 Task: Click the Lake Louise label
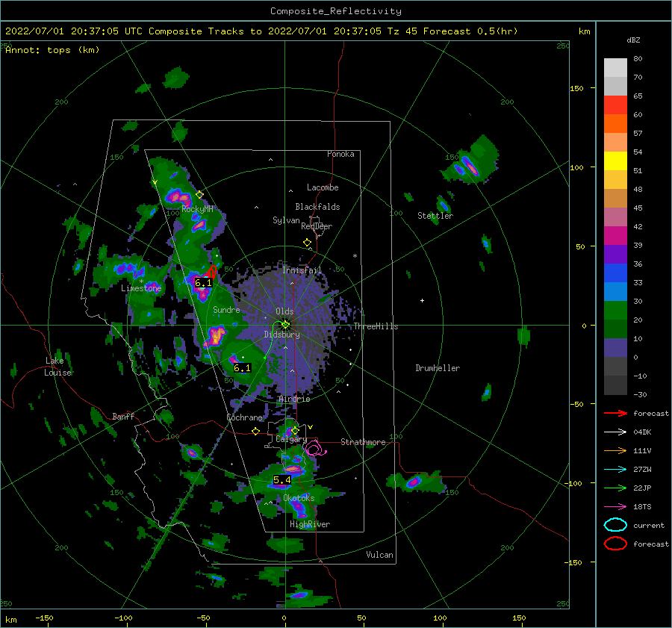(58, 367)
